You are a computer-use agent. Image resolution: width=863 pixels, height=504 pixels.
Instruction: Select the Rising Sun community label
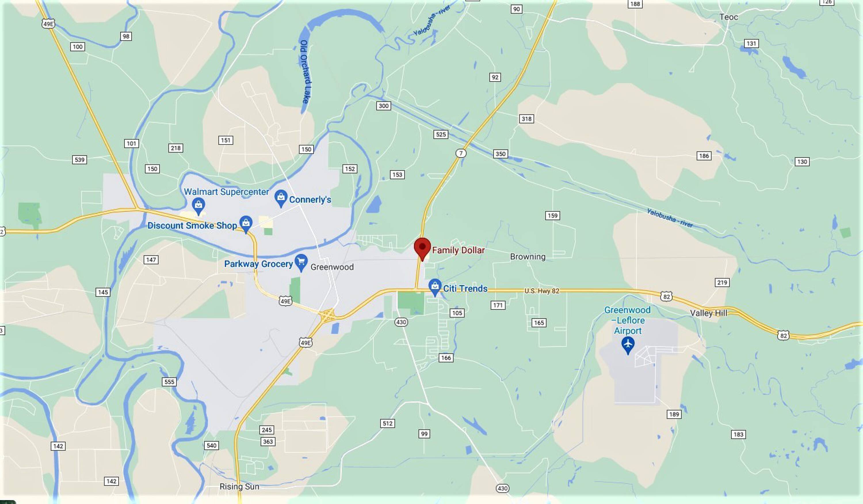[x=239, y=486]
